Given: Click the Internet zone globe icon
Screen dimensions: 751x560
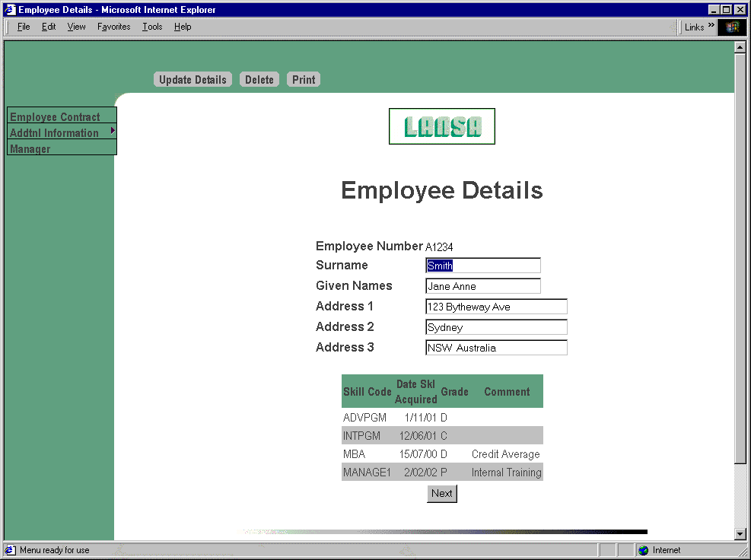Looking at the screenshot, I should 643,550.
